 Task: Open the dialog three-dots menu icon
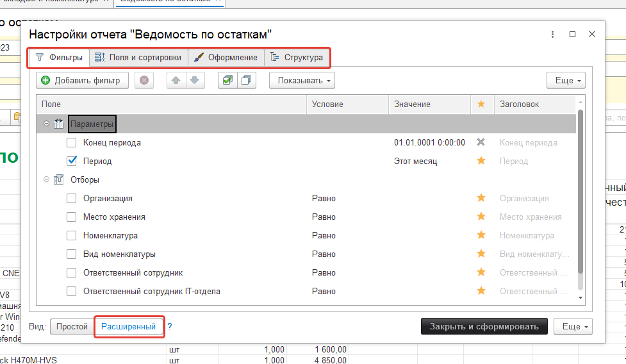coord(552,35)
